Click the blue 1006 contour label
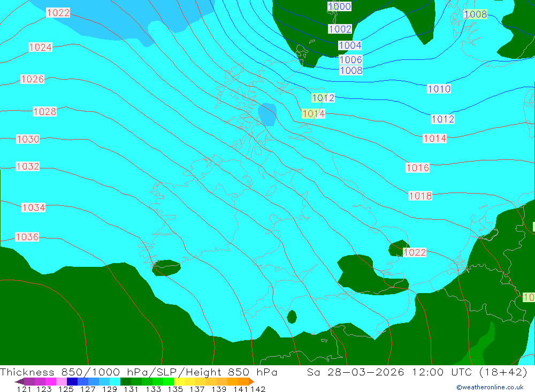 350,60
